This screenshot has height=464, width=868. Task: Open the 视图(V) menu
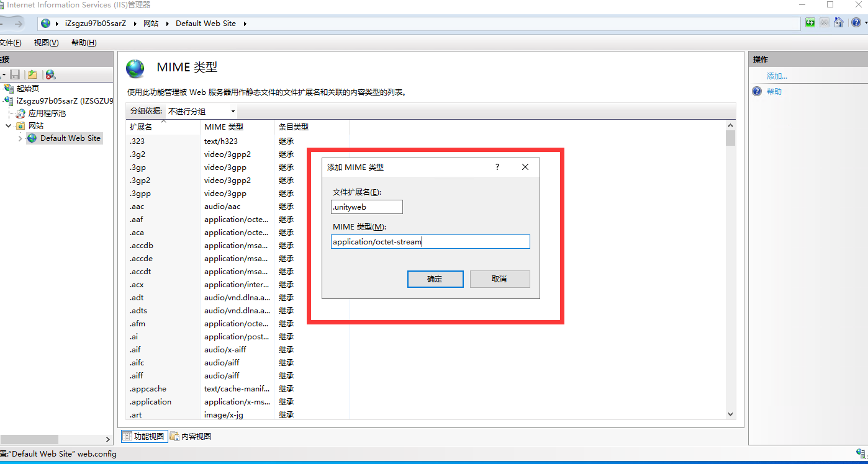pyautogui.click(x=46, y=43)
